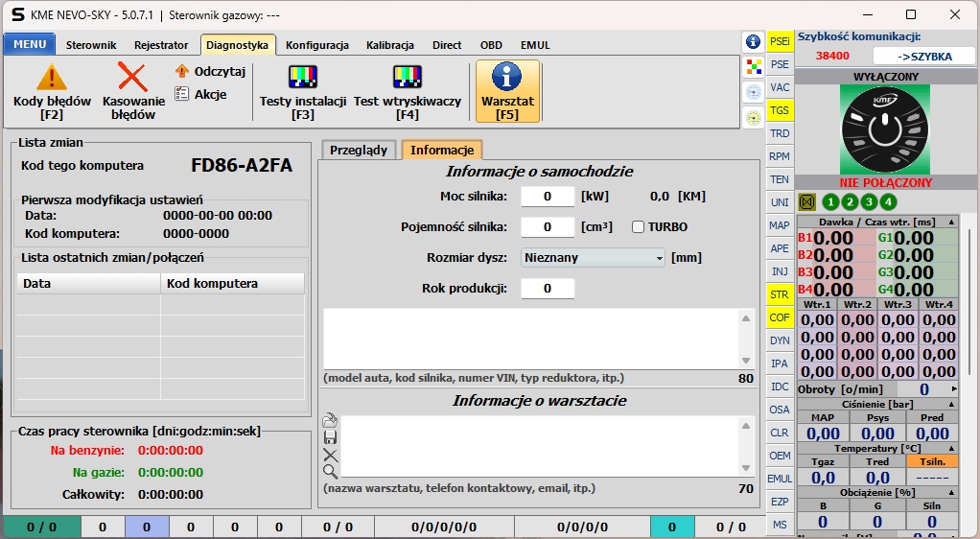The image size is (980, 539).
Task: Enable the TURBO checkbox
Action: [639, 227]
